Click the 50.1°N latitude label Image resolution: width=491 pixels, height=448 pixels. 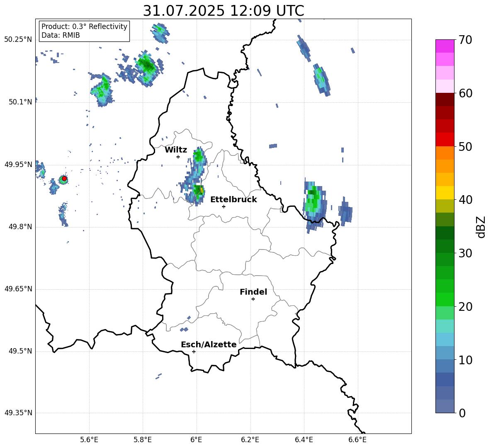point(20,102)
